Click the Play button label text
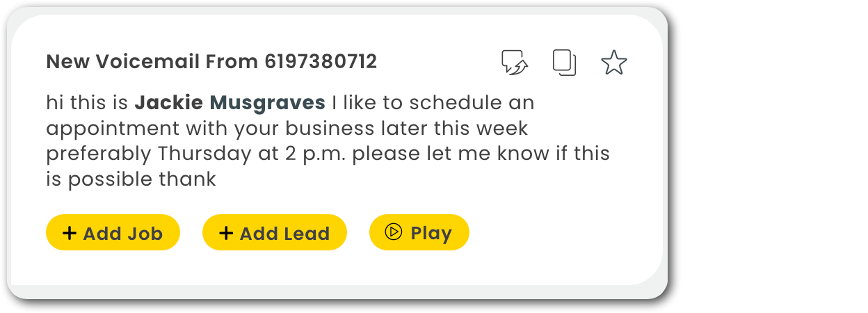 tap(431, 233)
